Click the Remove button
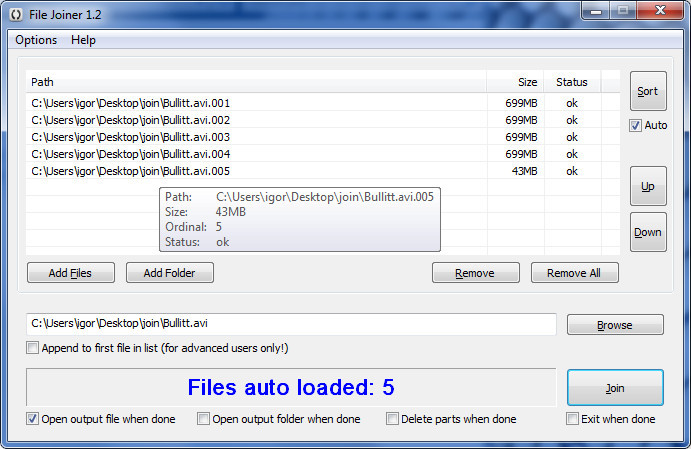Image resolution: width=691 pixels, height=449 pixels. click(476, 273)
